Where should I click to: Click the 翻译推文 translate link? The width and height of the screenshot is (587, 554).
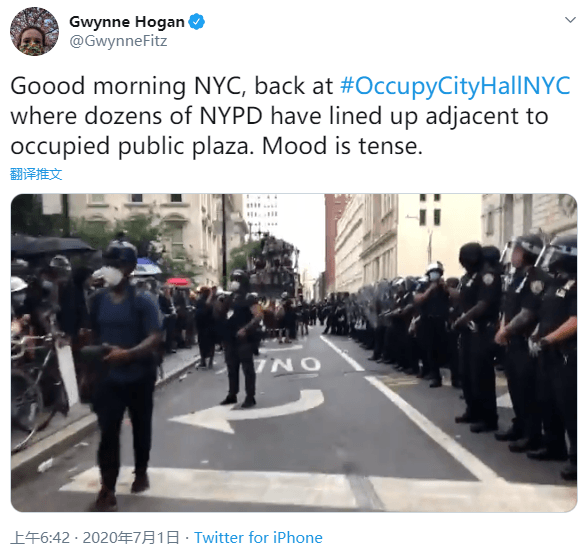click(x=36, y=174)
